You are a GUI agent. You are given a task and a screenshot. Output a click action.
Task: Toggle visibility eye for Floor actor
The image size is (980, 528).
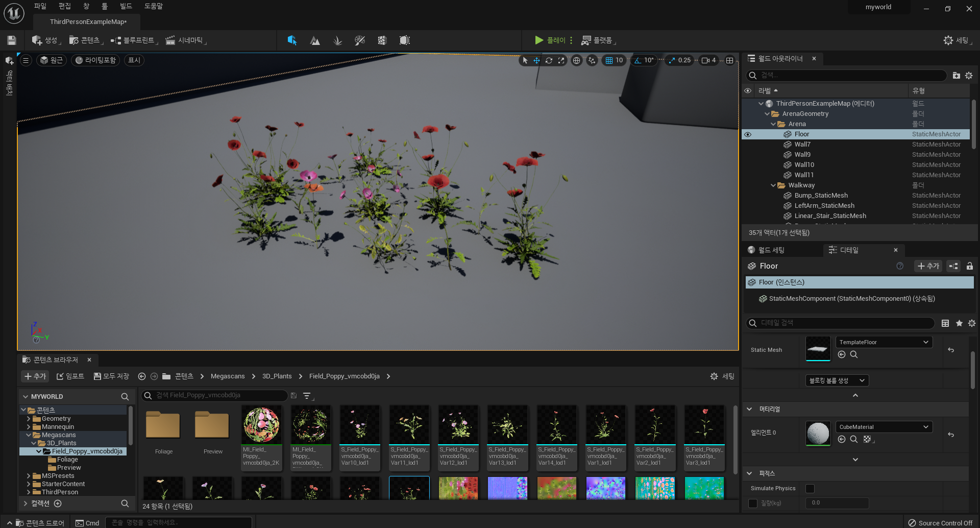coord(748,134)
